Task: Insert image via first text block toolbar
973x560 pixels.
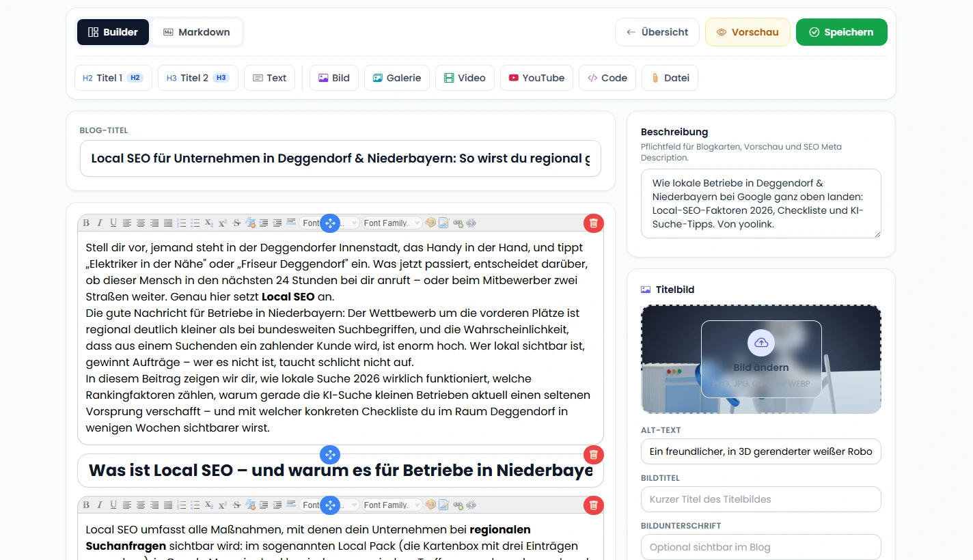Action: [444, 223]
